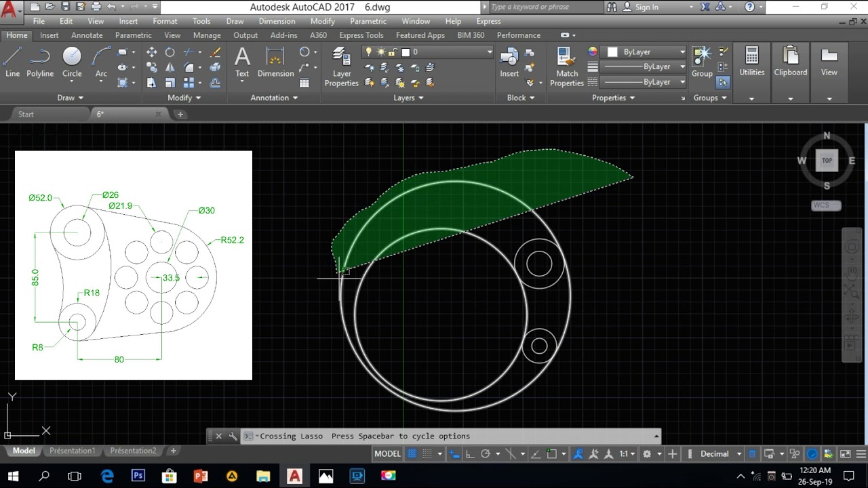Click the object color swatch ByLayer
868x488 pixels.
coord(612,52)
